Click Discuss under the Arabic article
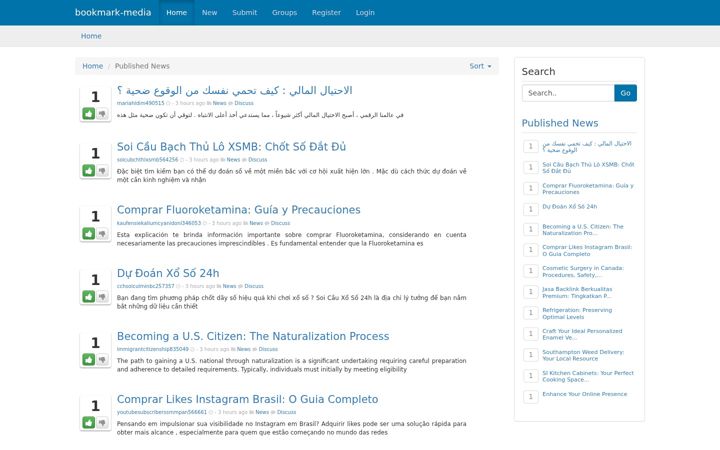Viewport: 720px width, 450px height. tap(244, 103)
